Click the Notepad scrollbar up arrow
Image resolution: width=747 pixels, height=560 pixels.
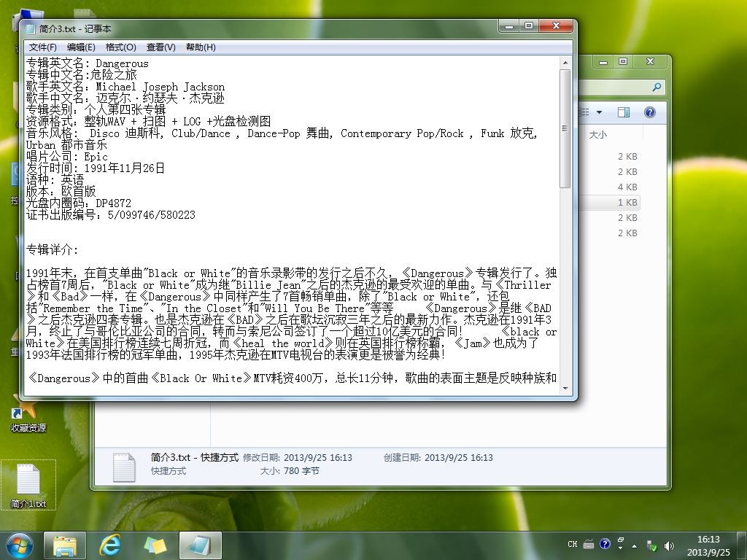click(x=565, y=63)
